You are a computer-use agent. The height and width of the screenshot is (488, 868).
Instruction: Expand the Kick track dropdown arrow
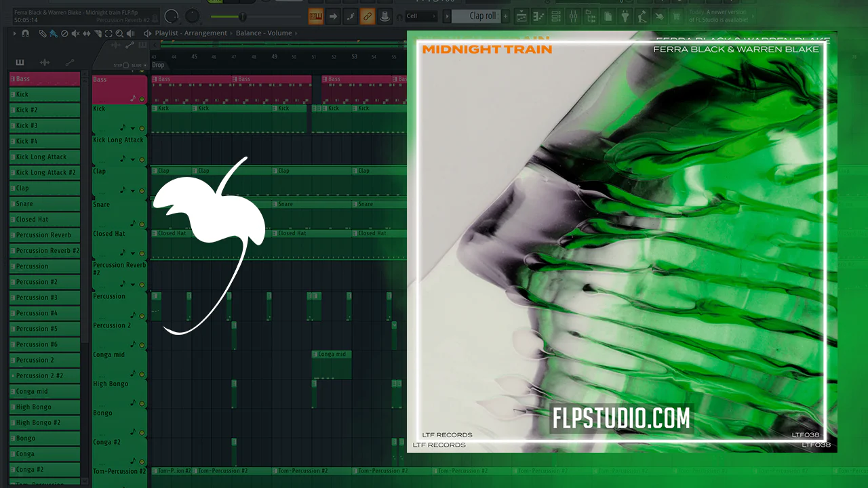pos(133,128)
